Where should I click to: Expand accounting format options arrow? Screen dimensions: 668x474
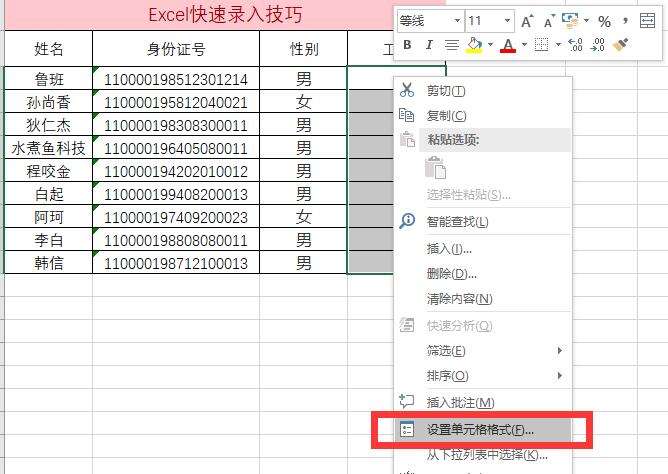coord(586,20)
